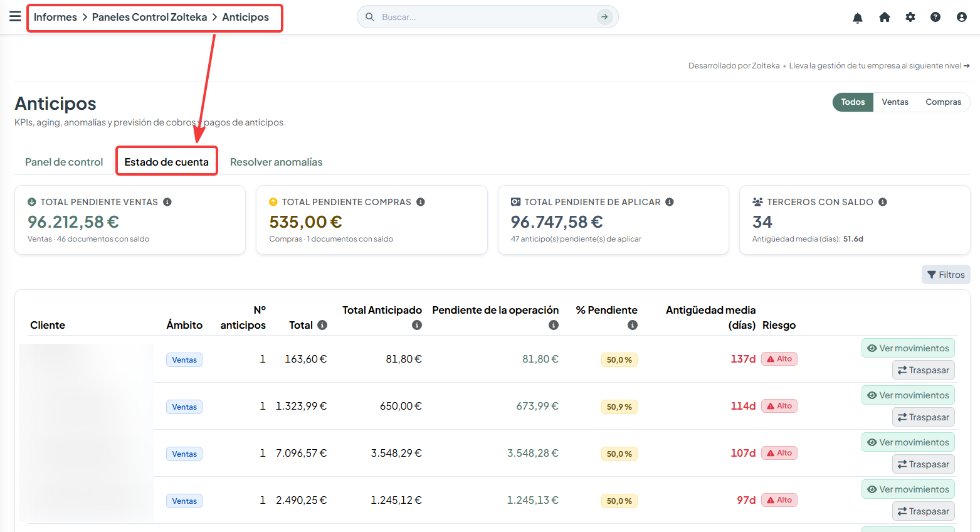Select the 96.747,58 € pending total
980x532 pixels.
557,222
